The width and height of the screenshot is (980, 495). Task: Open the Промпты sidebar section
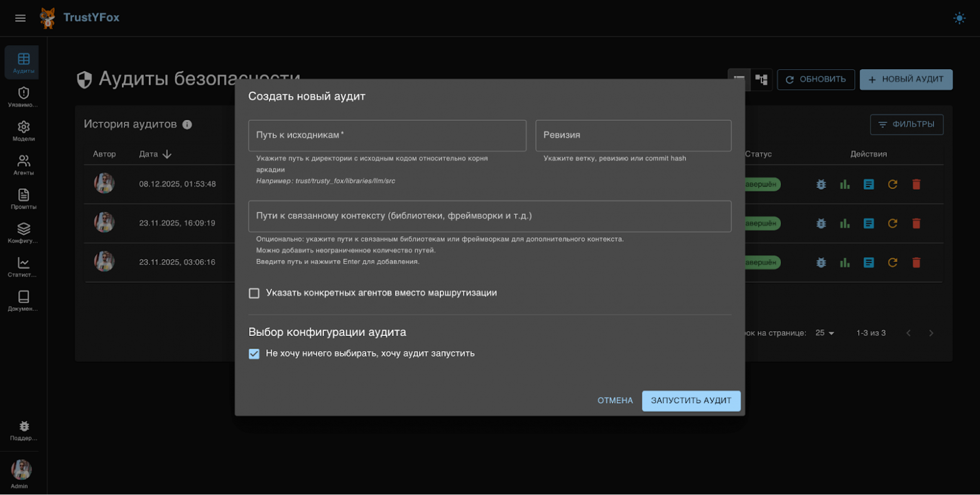tap(24, 199)
